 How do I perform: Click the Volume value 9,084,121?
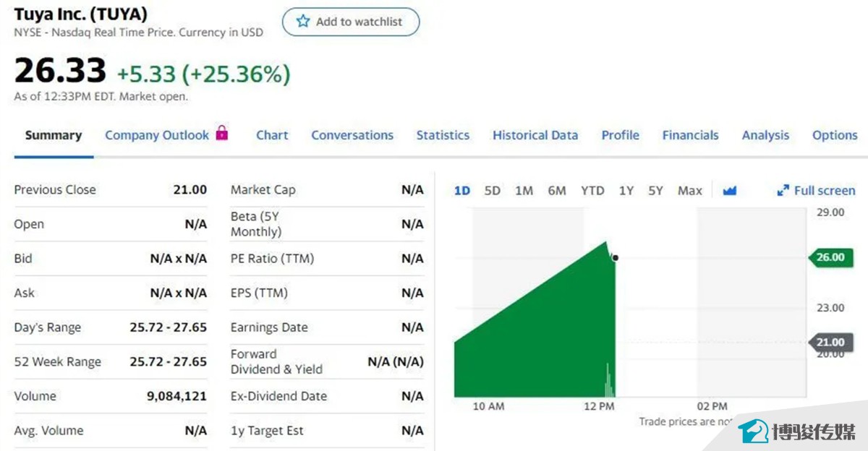[176, 396]
